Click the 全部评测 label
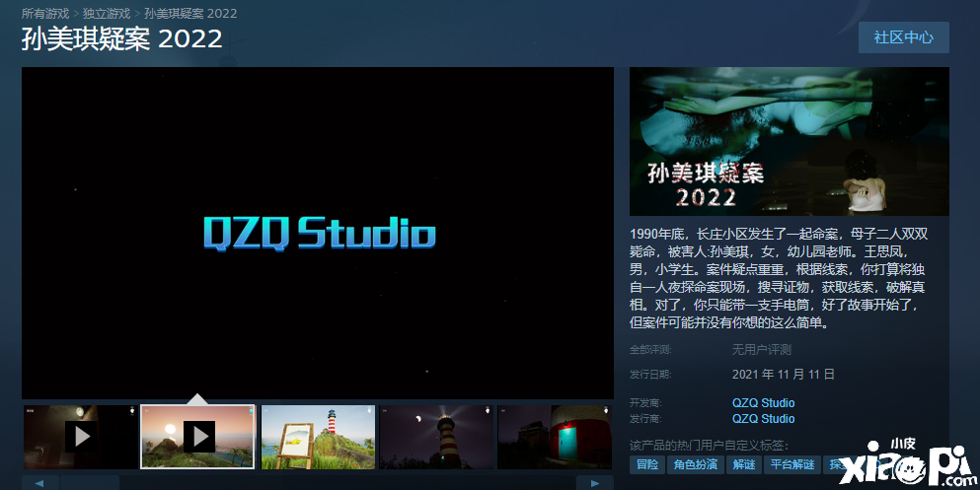 point(650,350)
